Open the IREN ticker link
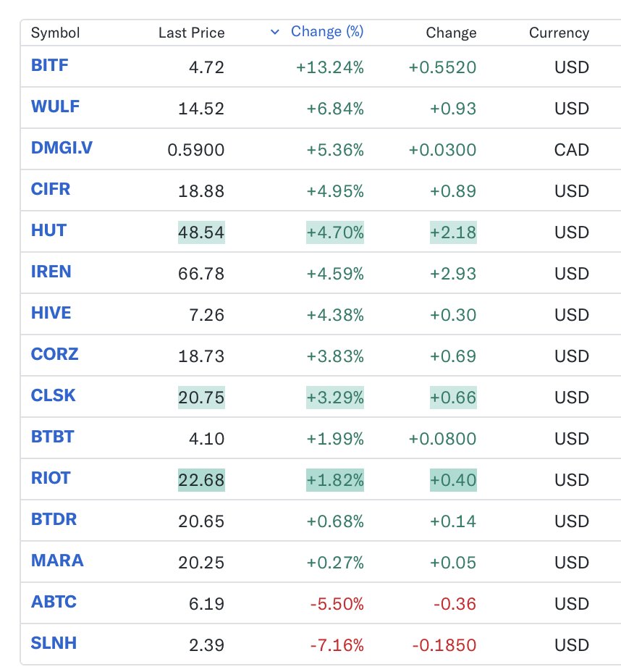The height and width of the screenshot is (672, 621). click(51, 272)
